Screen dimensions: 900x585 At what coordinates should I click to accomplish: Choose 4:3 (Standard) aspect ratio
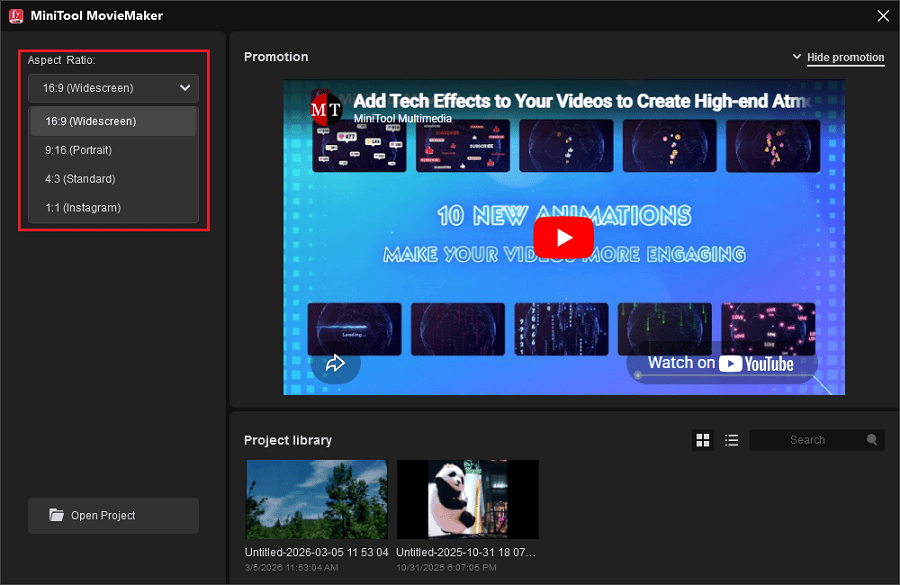coord(113,178)
